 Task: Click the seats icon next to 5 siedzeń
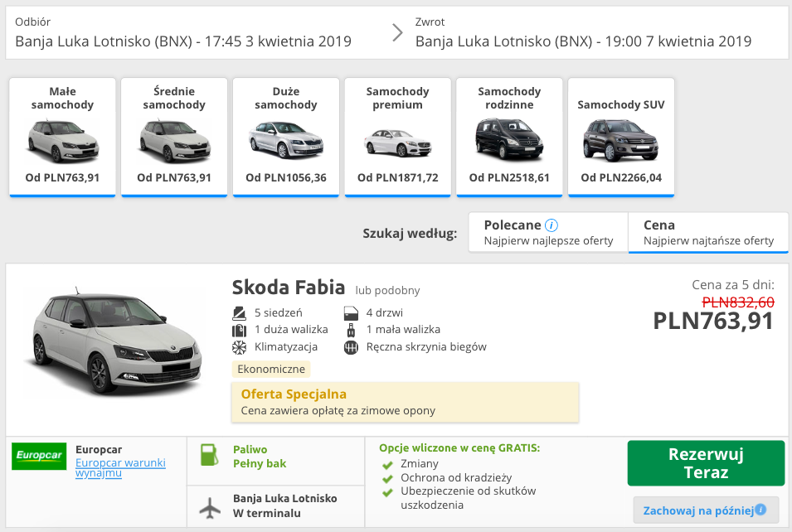[241, 312]
